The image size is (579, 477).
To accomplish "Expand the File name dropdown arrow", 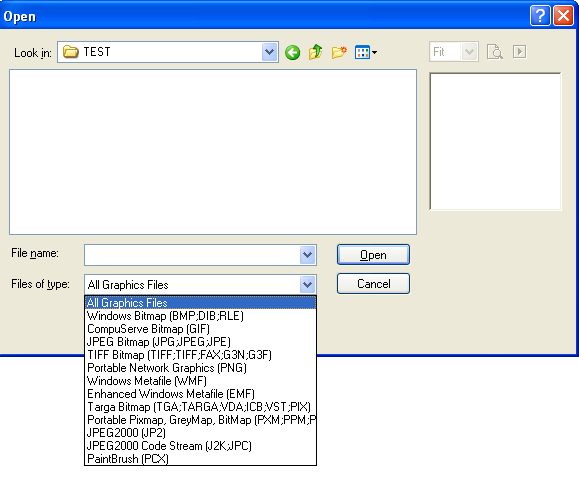I will (307, 255).
